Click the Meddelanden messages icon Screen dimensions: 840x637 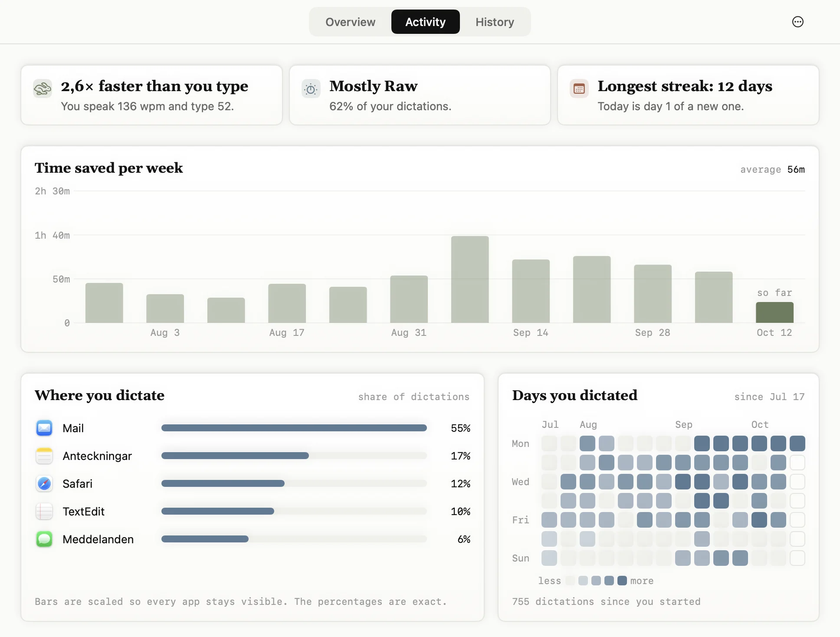(x=44, y=539)
